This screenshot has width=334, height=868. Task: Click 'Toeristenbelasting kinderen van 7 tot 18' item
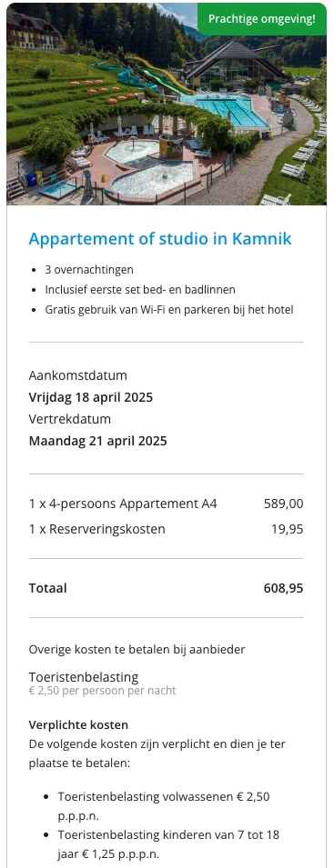168,834
